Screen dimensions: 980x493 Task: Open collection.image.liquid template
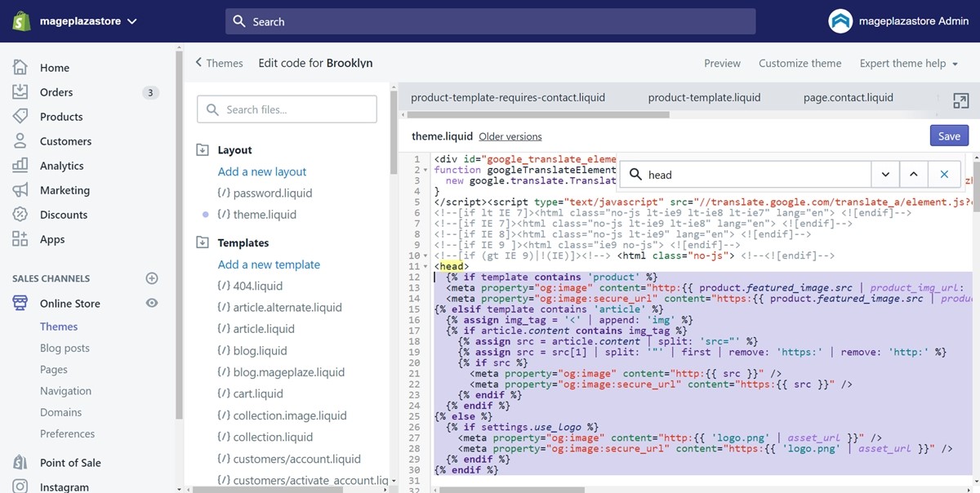click(x=282, y=415)
